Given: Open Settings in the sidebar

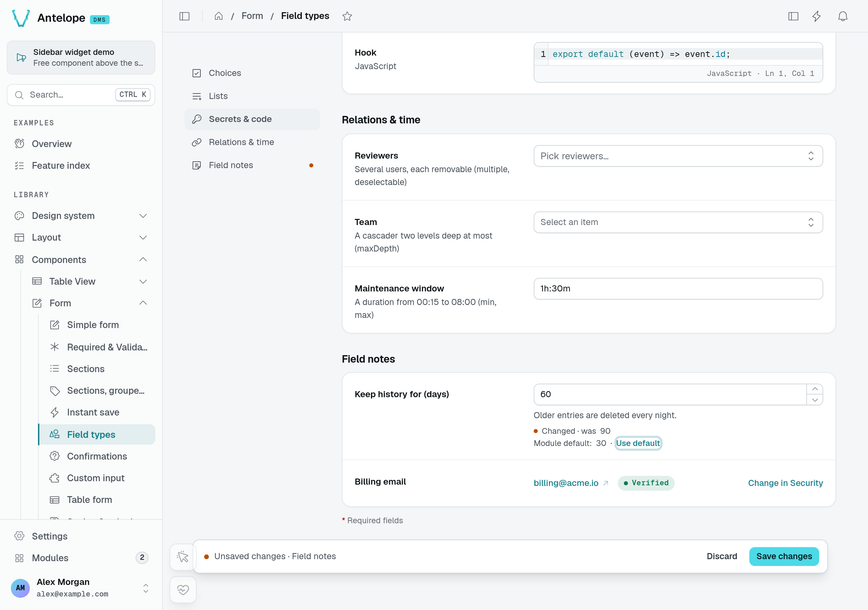Looking at the screenshot, I should (x=81, y=536).
